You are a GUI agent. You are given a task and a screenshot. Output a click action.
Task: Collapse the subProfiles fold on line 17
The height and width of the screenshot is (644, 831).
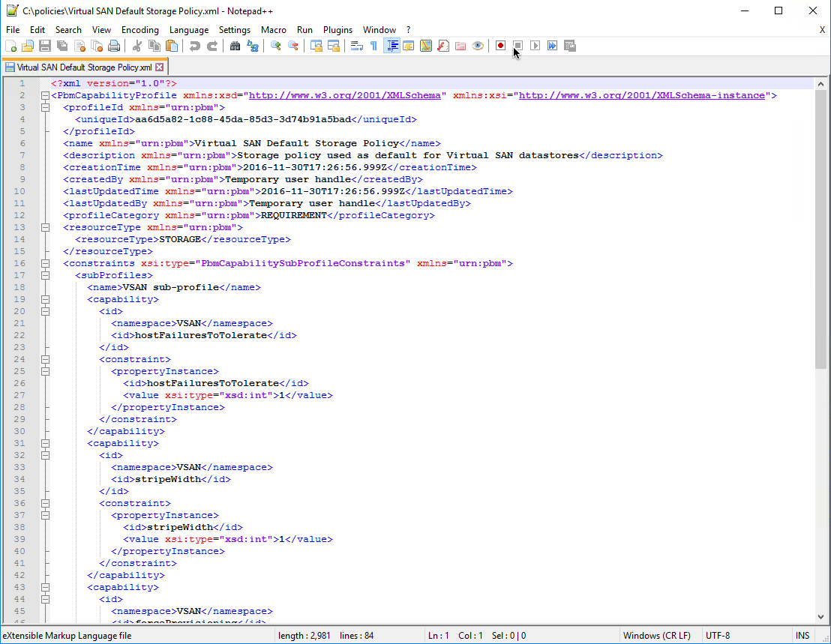pyautogui.click(x=45, y=276)
